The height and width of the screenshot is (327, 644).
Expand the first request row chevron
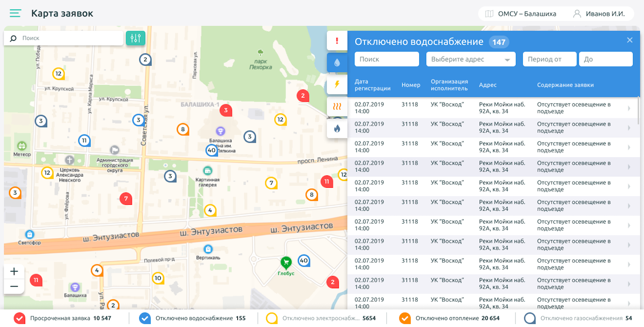629,108
